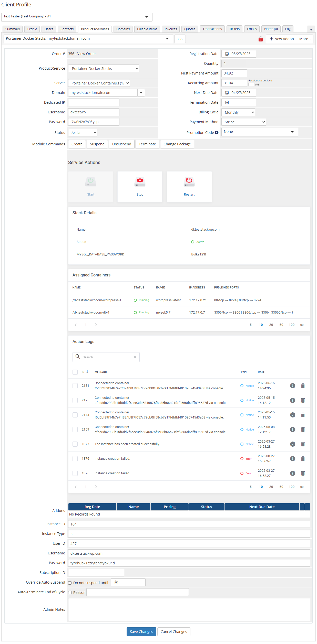
Task: Delete log entry 2174
Action: point(303,415)
